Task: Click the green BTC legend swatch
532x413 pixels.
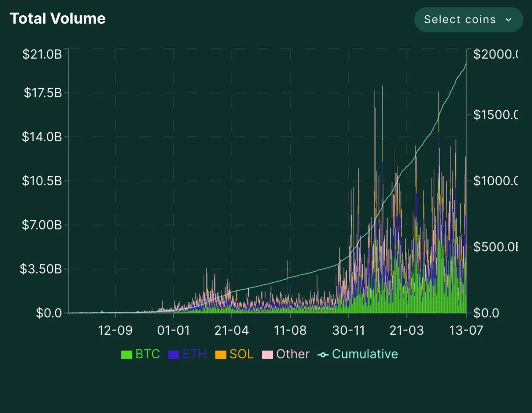Action: [126, 354]
